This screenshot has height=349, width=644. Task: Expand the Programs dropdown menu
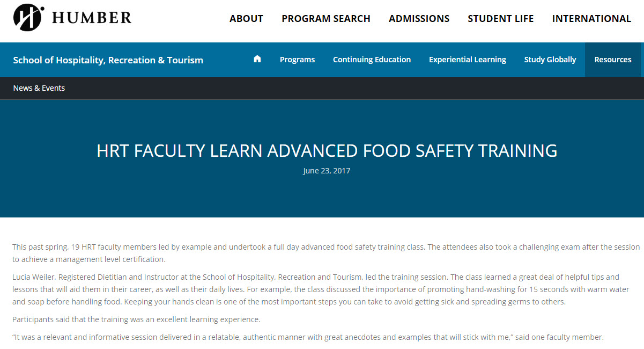297,60
